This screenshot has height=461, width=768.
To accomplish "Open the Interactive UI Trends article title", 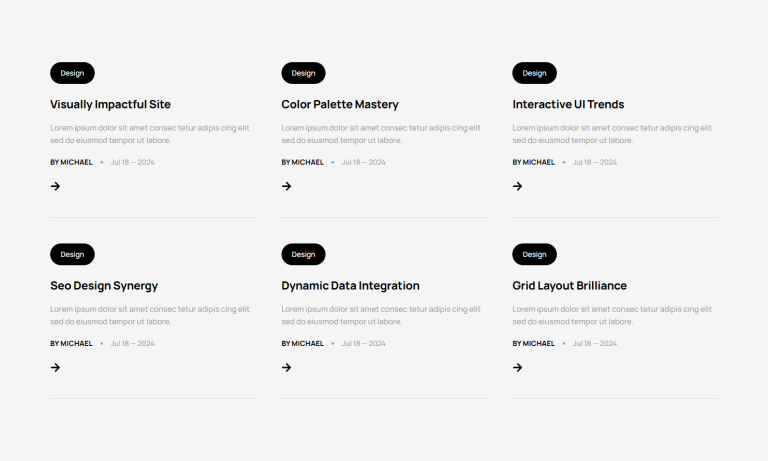I will pyautogui.click(x=568, y=104).
